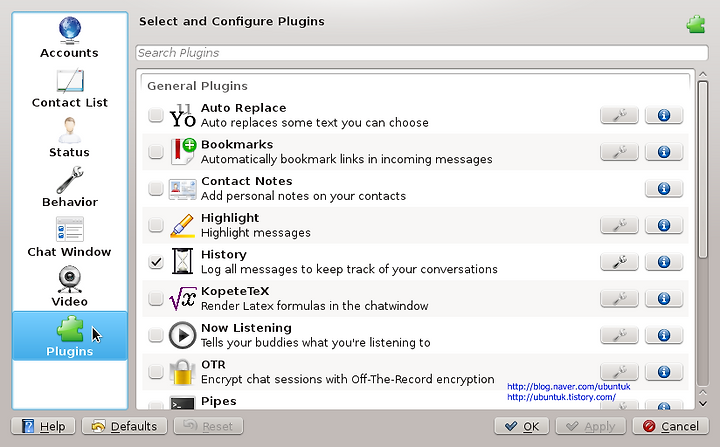Click the plugin list scrollbar down arrow
720x447 pixels.
[x=703, y=403]
